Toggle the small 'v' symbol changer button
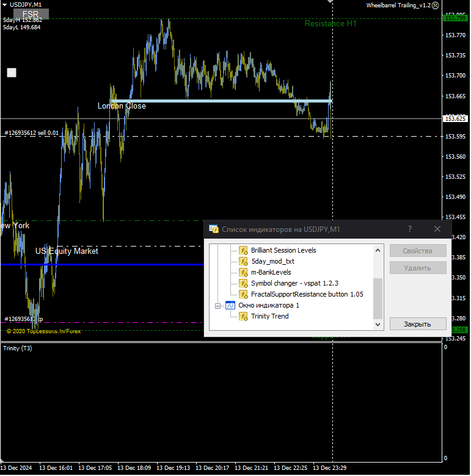The image size is (471, 476). (11, 73)
